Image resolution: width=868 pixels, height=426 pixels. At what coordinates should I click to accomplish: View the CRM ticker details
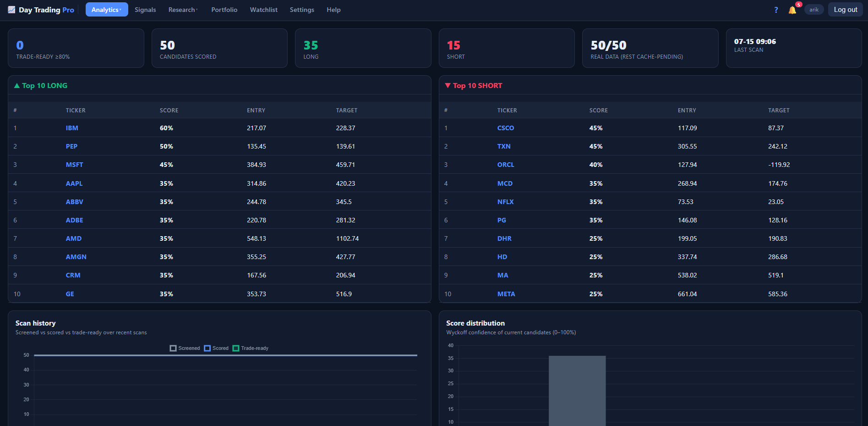(x=73, y=275)
